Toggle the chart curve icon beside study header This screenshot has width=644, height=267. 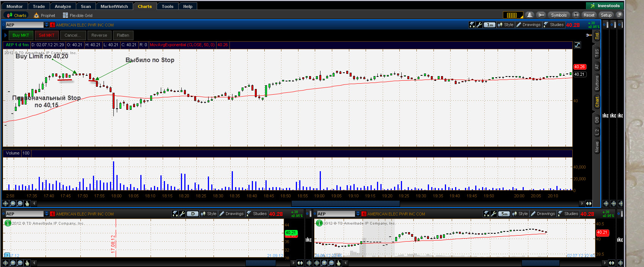577,45
